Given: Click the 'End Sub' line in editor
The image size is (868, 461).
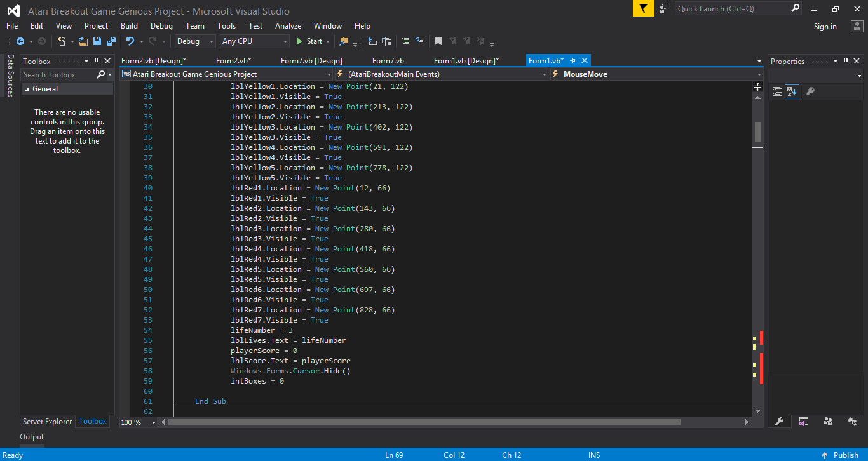Looking at the screenshot, I should point(210,401).
